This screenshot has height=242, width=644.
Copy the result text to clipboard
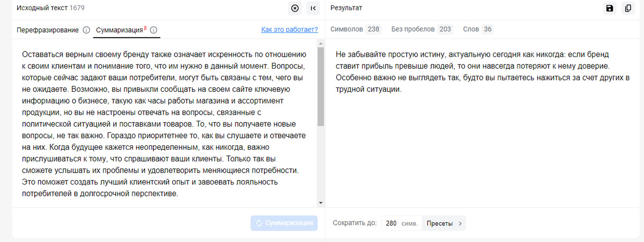[x=628, y=8]
